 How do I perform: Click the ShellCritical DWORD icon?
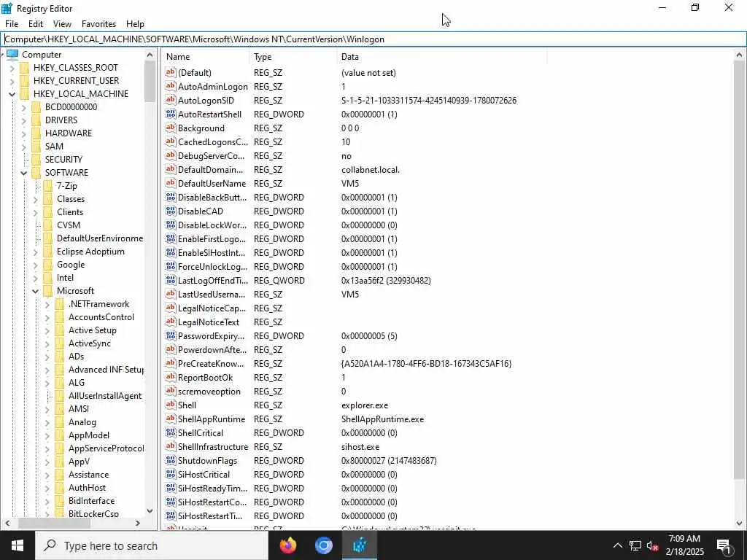pos(171,432)
